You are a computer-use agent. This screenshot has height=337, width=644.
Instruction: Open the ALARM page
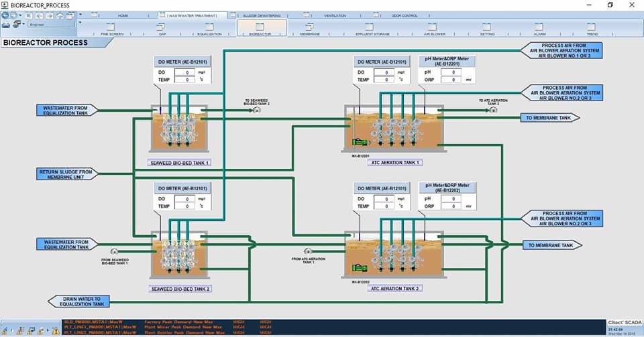[539, 29]
